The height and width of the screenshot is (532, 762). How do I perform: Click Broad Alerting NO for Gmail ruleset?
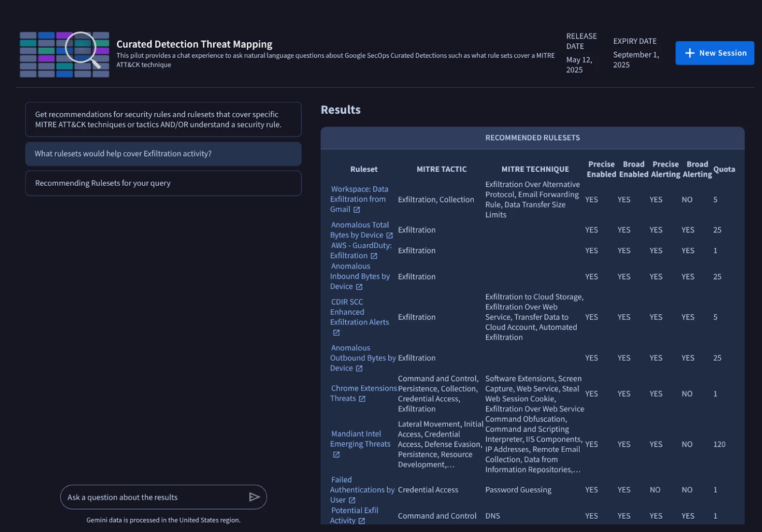687,199
